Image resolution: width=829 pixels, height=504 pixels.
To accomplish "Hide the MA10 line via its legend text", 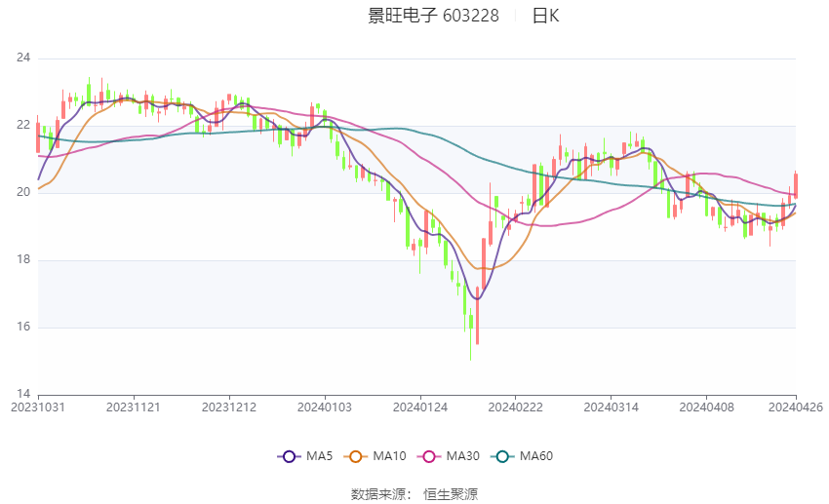I will tap(389, 456).
